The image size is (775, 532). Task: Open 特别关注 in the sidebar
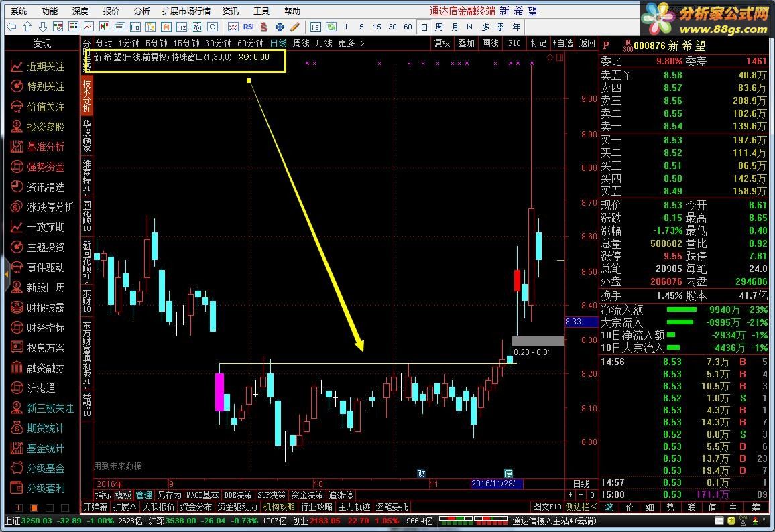pos(39,86)
